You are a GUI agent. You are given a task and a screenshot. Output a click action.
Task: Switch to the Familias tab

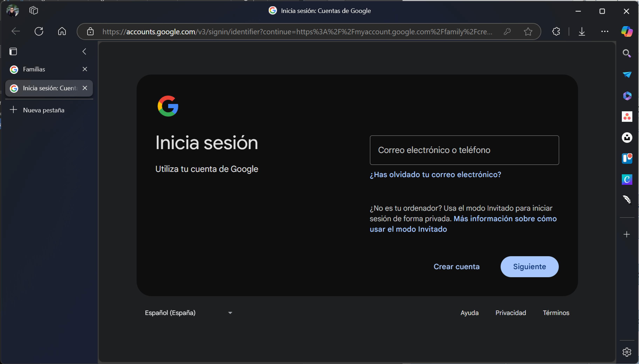coord(49,69)
